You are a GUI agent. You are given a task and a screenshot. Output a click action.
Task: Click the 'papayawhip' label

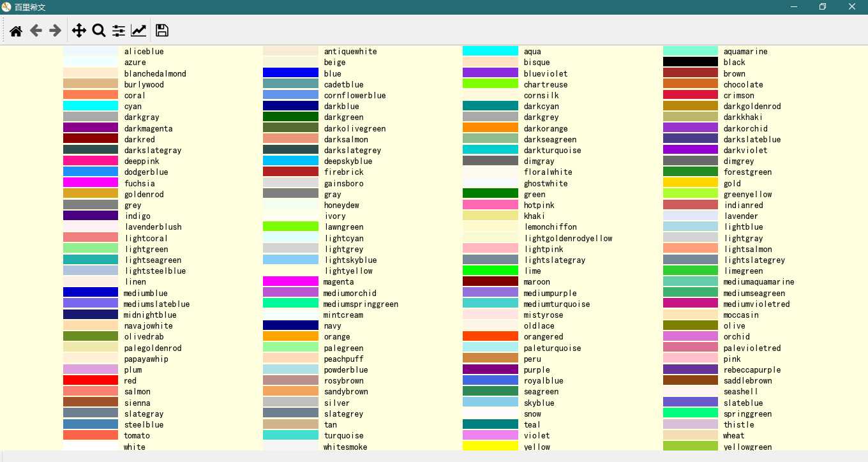tap(146, 359)
